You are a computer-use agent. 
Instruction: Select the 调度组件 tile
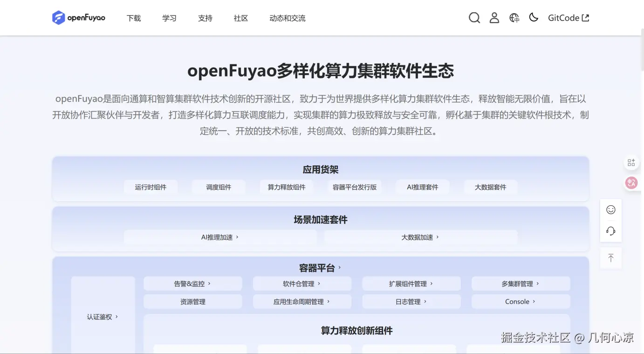click(219, 187)
